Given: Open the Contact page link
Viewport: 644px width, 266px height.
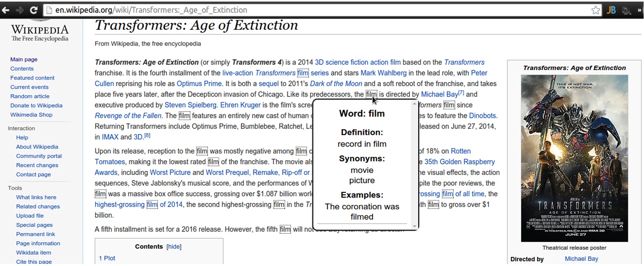Looking at the screenshot, I should point(33,175).
